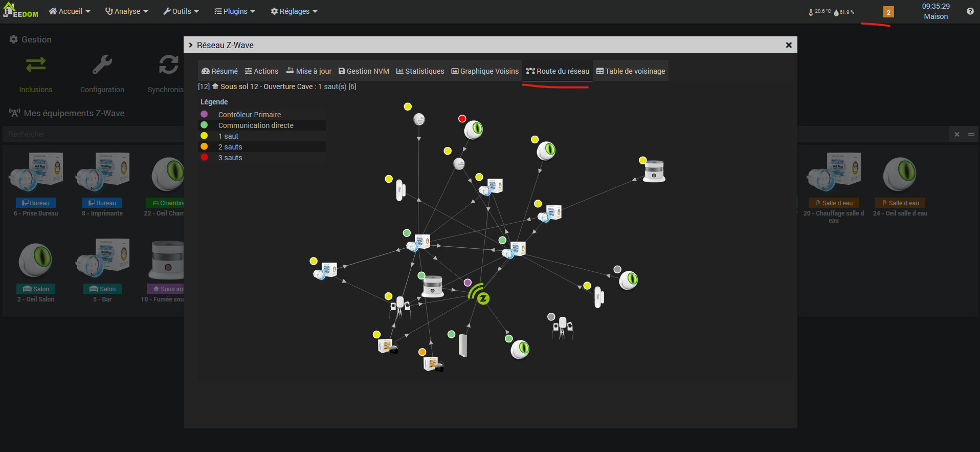
Task: Show the Statistiques tab
Action: pos(420,71)
